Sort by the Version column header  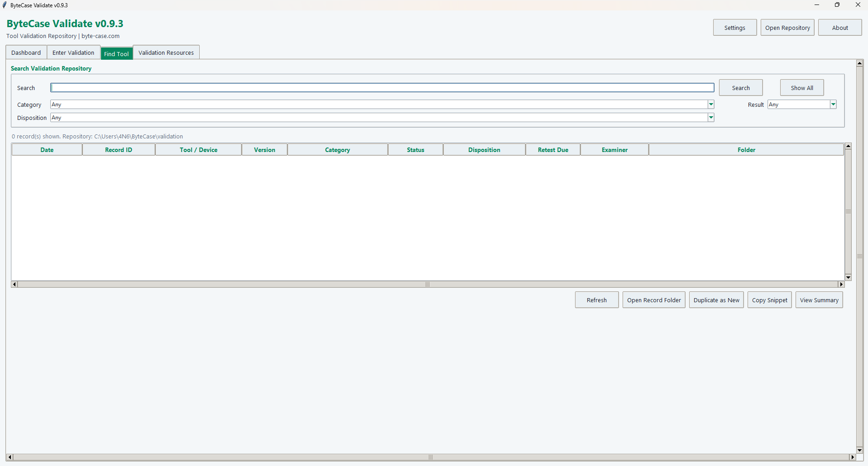click(264, 150)
